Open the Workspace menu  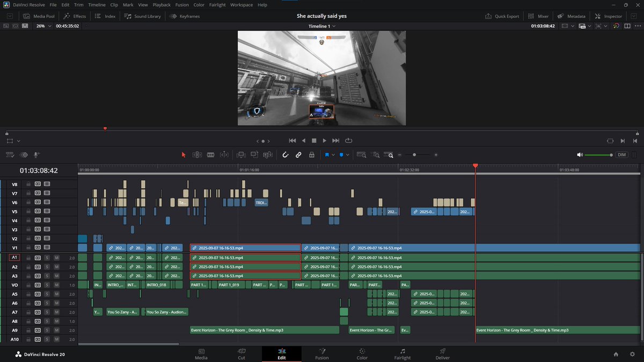click(241, 5)
